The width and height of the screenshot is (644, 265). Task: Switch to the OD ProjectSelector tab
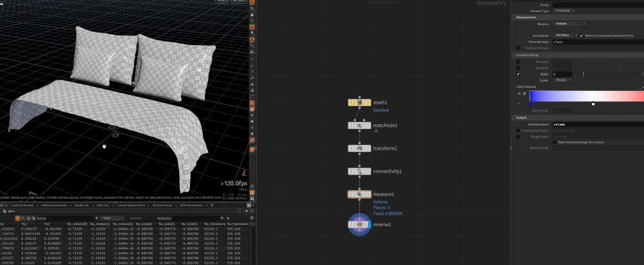(x=192, y=205)
